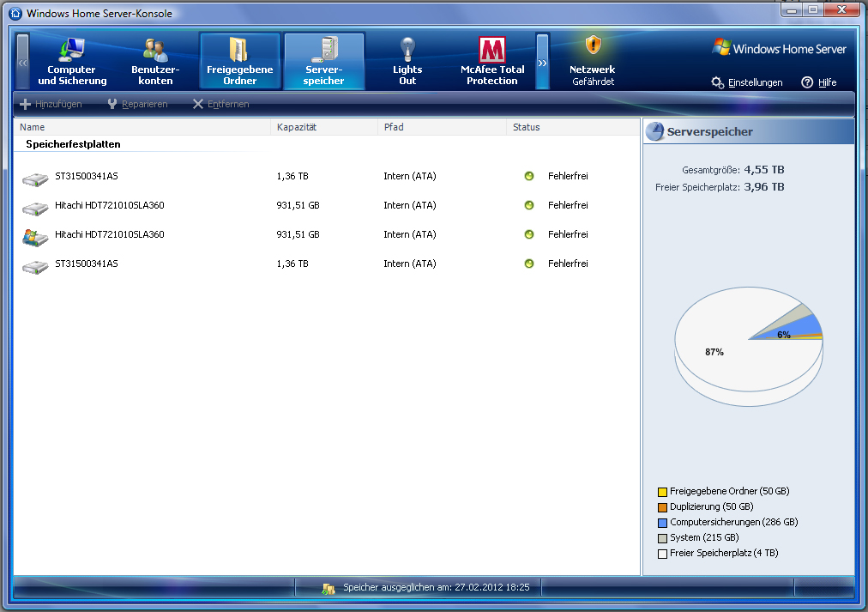Click the system drive icon with Windows flag
The image size is (868, 612).
pyautogui.click(x=35, y=238)
